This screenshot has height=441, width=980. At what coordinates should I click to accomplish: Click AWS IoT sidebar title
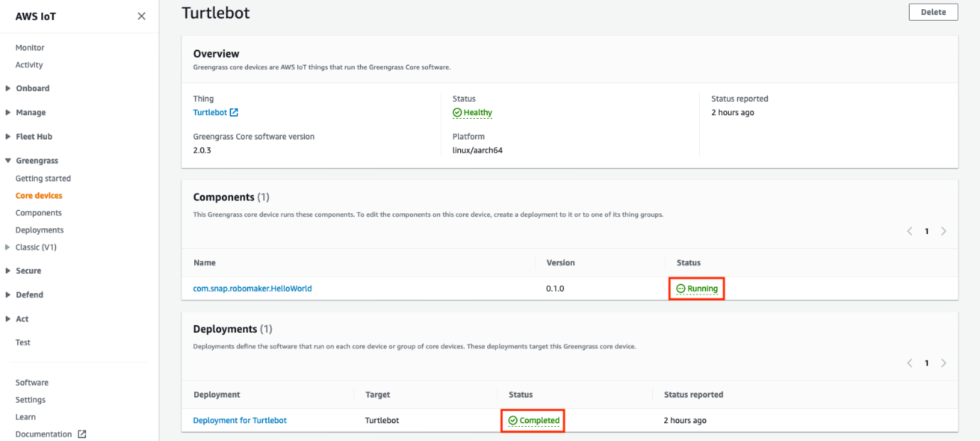click(36, 16)
